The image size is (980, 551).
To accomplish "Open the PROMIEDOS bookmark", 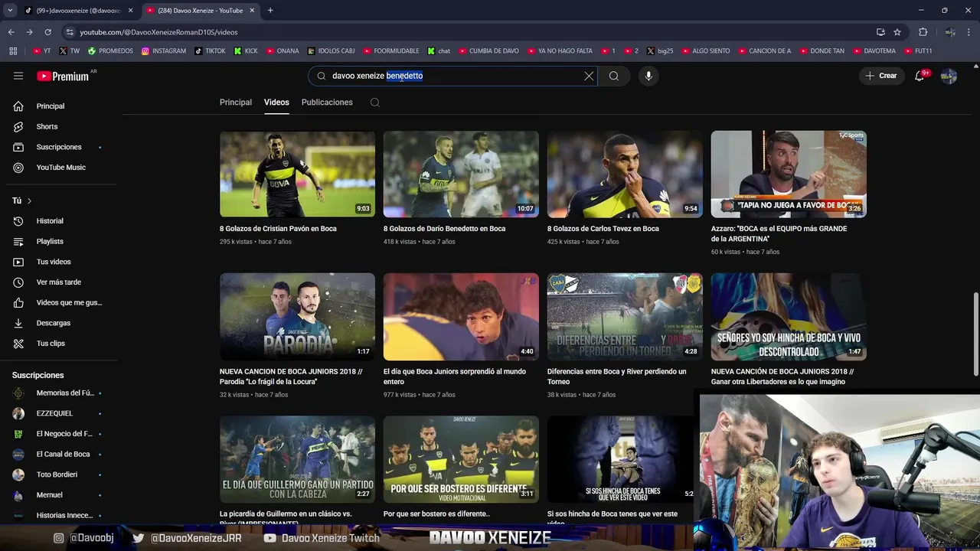I will pos(110,51).
